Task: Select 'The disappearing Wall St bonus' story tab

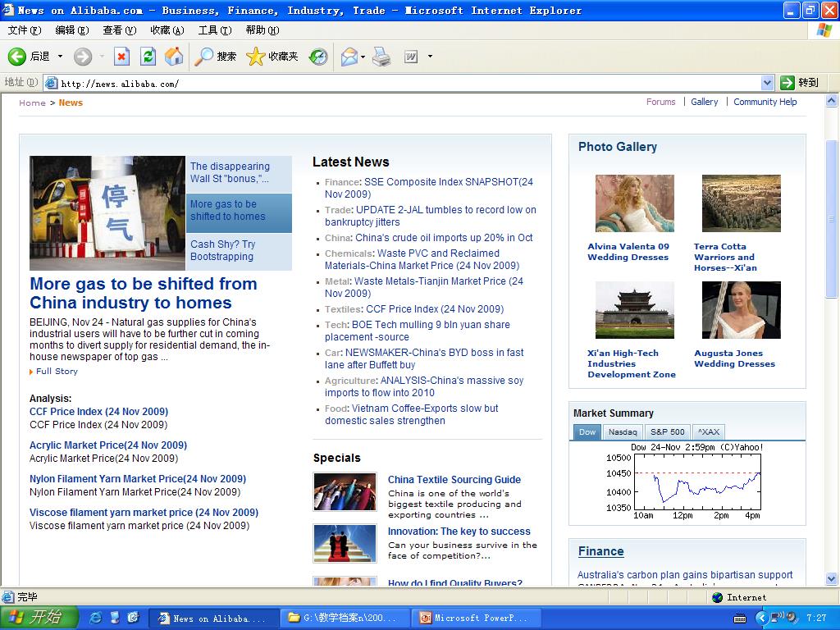Action: [239, 173]
